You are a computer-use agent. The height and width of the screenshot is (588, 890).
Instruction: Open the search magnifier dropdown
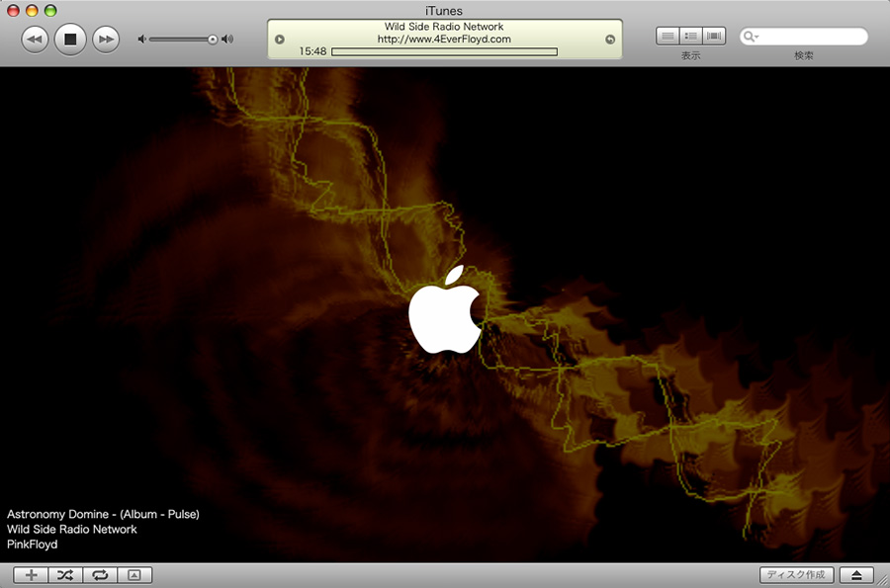(751, 37)
